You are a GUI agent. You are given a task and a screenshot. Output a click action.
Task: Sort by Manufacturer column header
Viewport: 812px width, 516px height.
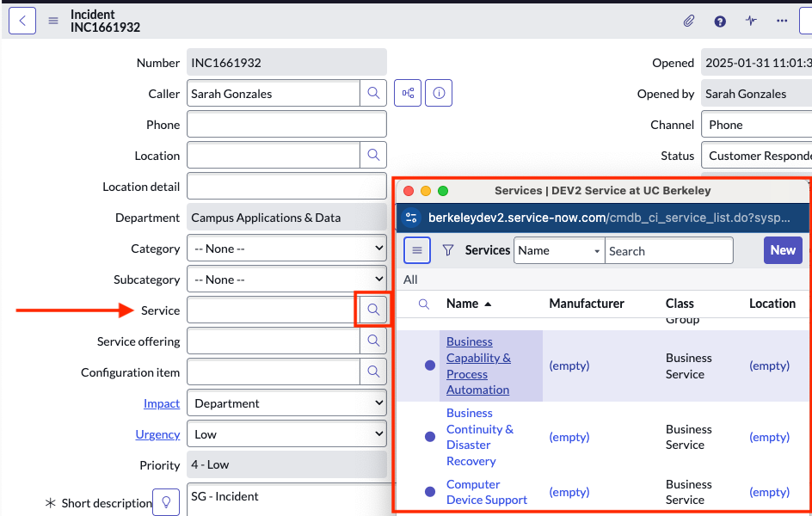coord(587,304)
